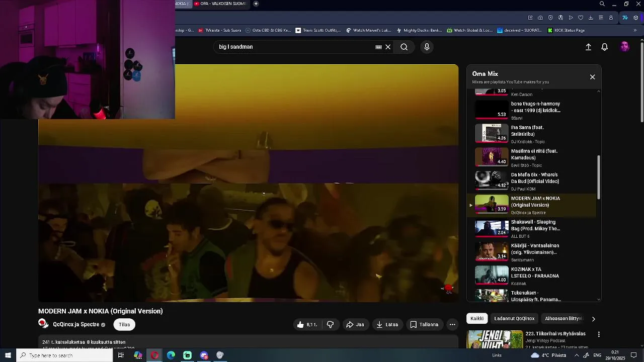Click the Lataa download button
This screenshot has width=644, height=362.
click(387, 324)
